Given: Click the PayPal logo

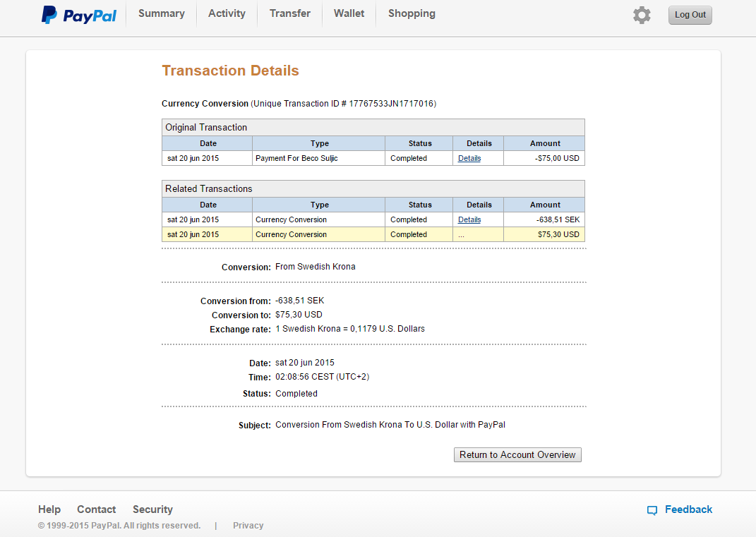Looking at the screenshot, I should (78, 15).
